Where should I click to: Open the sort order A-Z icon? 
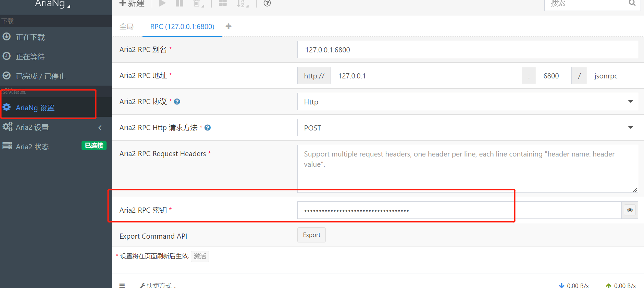coord(242,3)
